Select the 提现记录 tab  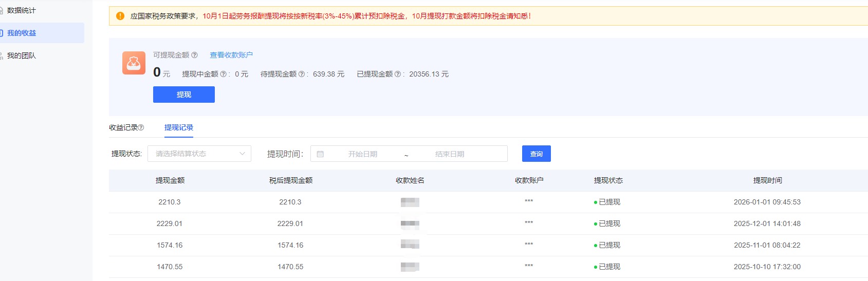point(179,127)
